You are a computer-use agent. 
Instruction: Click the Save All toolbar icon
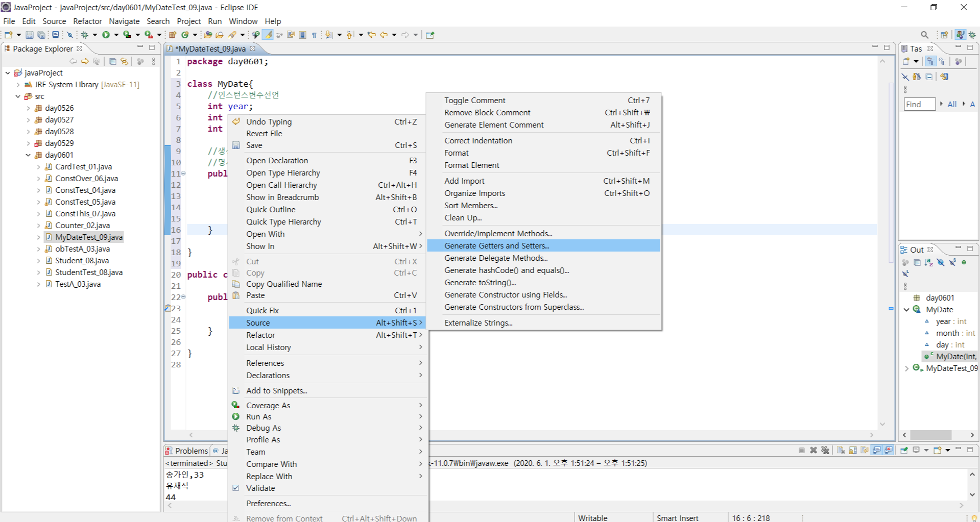(41, 35)
